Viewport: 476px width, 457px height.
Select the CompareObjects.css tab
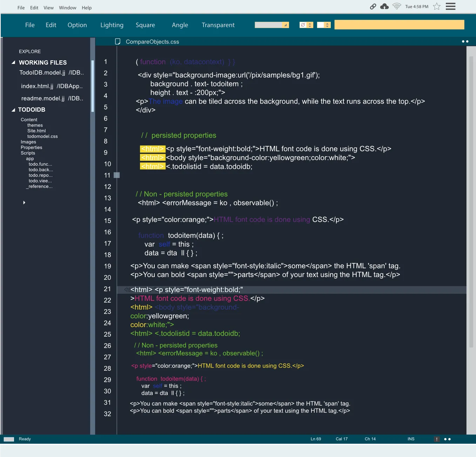click(x=152, y=42)
